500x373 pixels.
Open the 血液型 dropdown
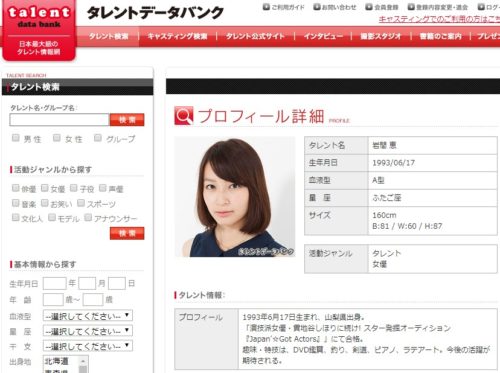tap(88, 315)
